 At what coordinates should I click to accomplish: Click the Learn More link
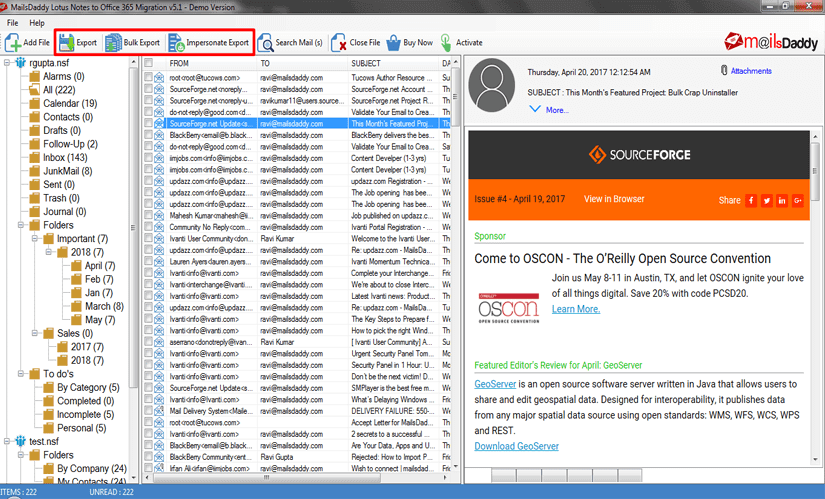pyautogui.click(x=576, y=310)
